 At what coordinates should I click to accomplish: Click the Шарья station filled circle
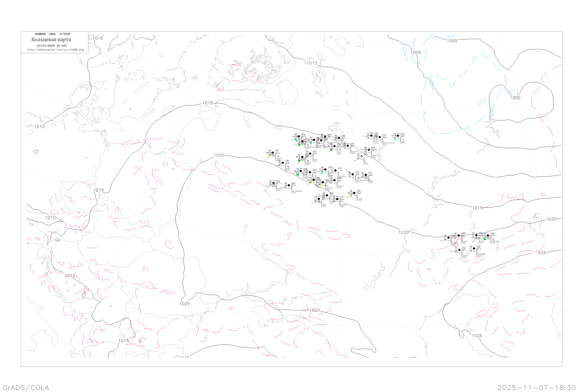[398, 136]
